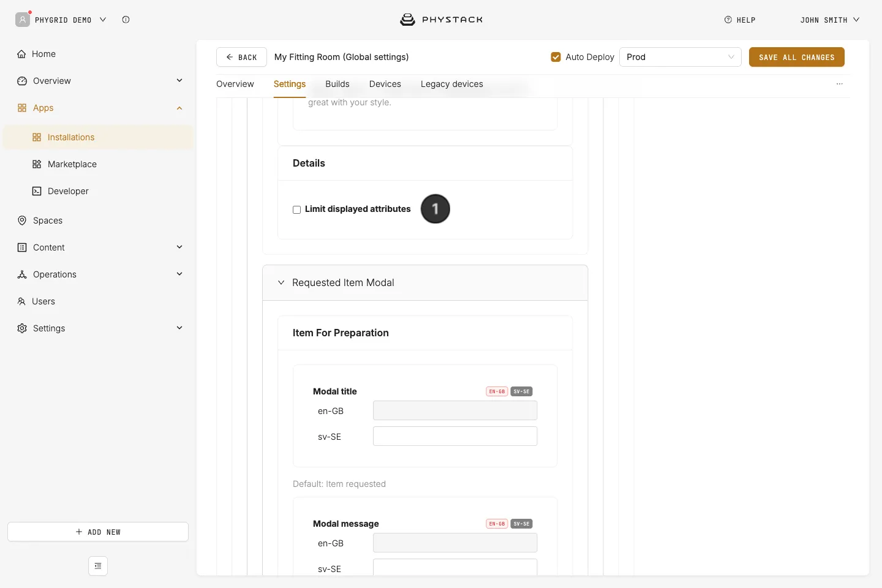The image size is (882, 588).
Task: Go back with the Back button
Action: (x=241, y=57)
